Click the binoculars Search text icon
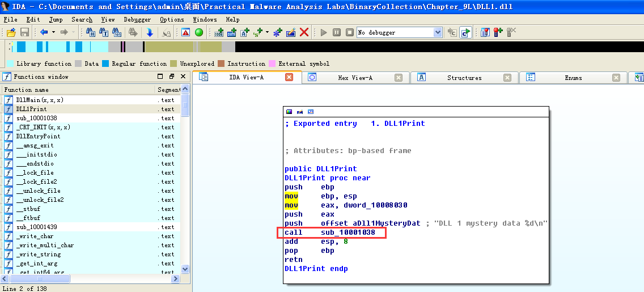The image size is (644, 292). (104, 32)
